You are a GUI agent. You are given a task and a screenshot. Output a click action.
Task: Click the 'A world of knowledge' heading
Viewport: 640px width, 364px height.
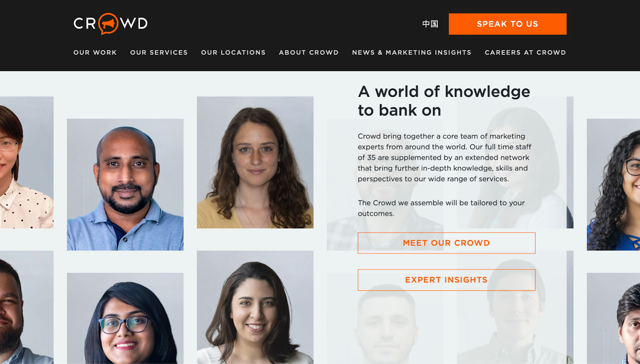(444, 101)
